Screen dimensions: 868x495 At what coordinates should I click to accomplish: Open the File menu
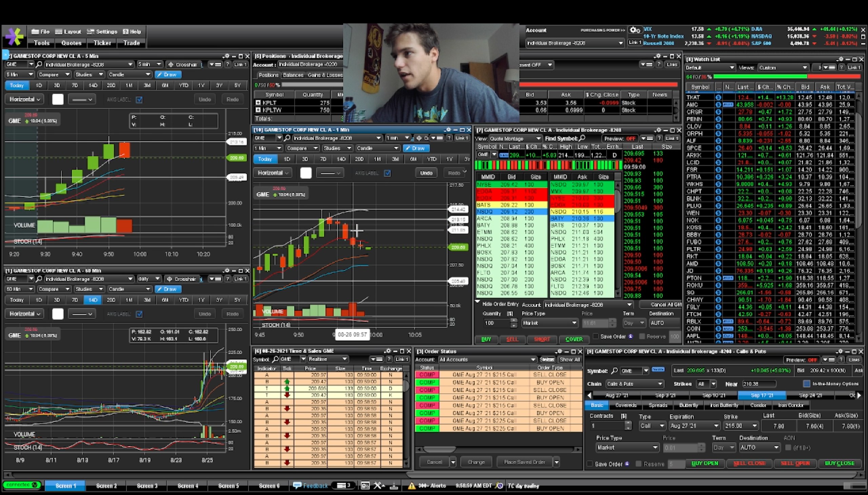[x=40, y=32]
